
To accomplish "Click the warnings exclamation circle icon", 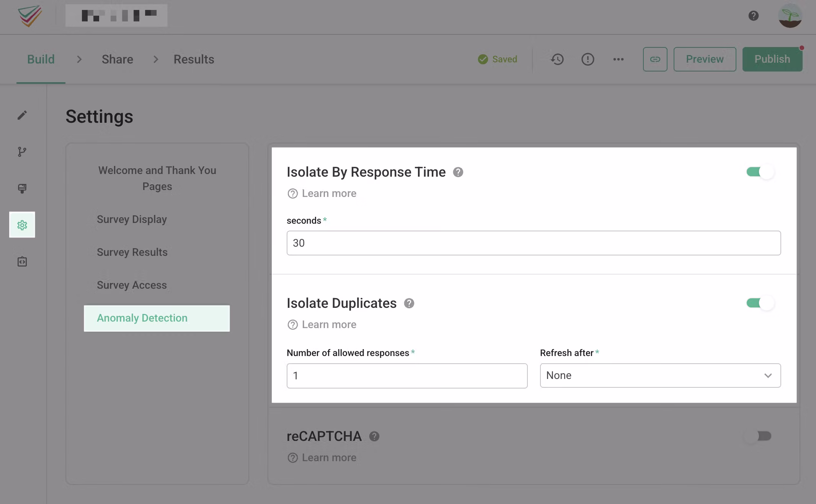I will [x=588, y=59].
